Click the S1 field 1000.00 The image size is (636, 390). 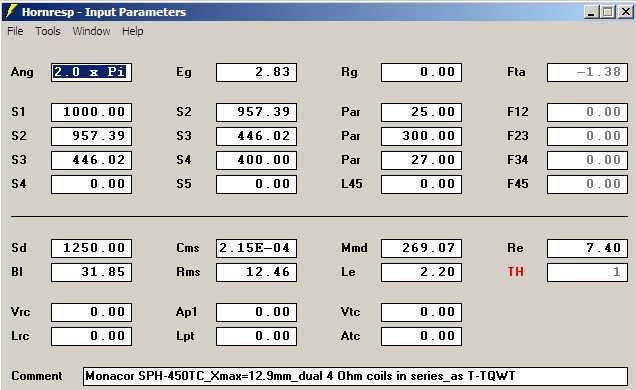coord(91,112)
